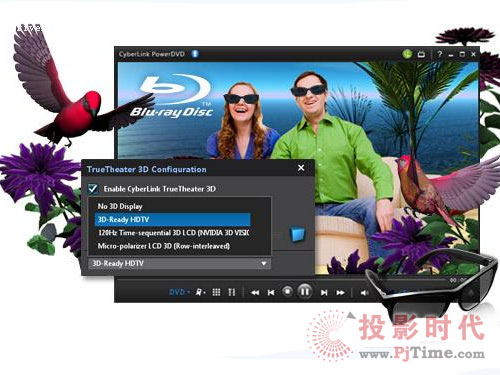This screenshot has height=375, width=500.
Task: Stop the playback
Action: tap(287, 292)
